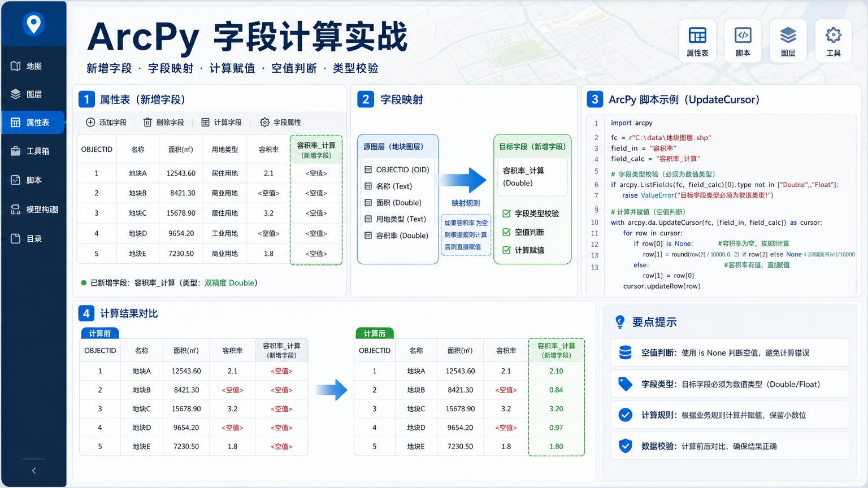868x488 pixels.
Task: Click the raise ValueError code line
Action: coord(698,195)
